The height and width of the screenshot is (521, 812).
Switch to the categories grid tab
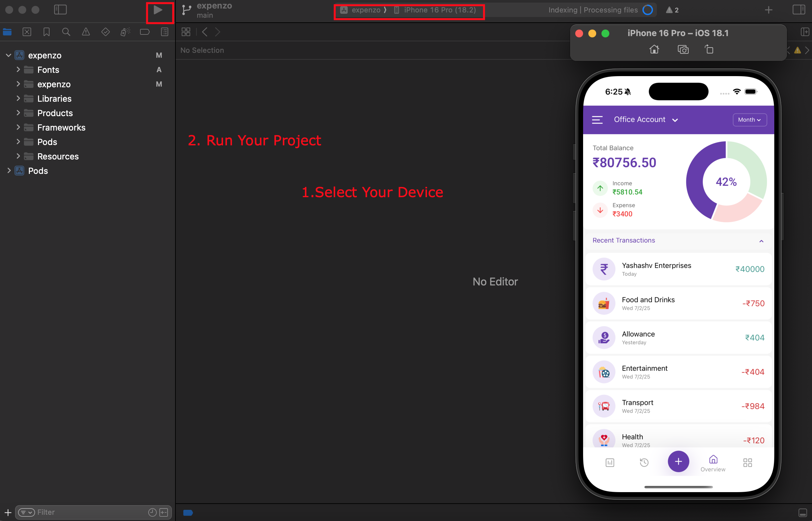coord(747,463)
